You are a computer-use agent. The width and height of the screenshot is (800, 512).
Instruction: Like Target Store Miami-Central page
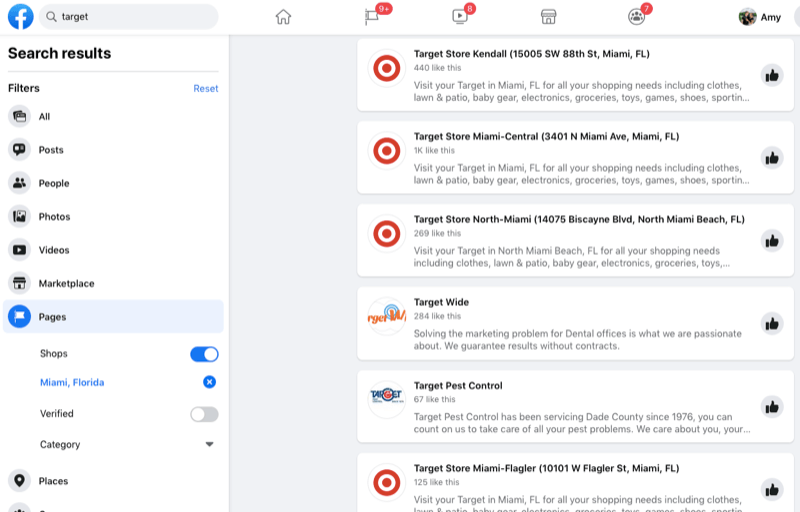[772, 158]
